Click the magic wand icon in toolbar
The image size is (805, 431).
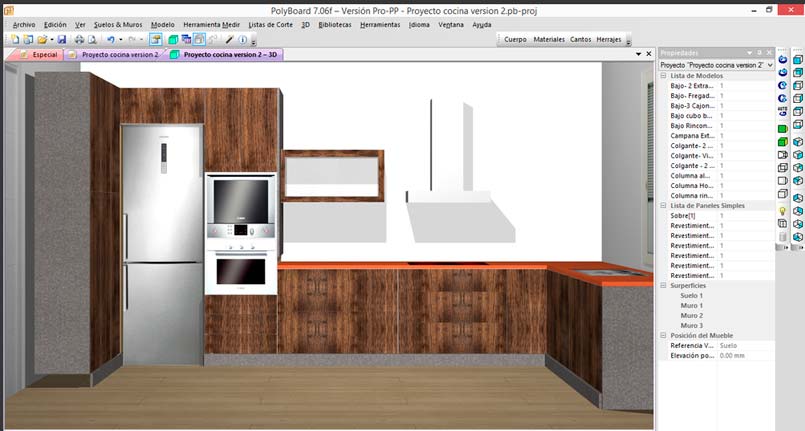[229, 39]
